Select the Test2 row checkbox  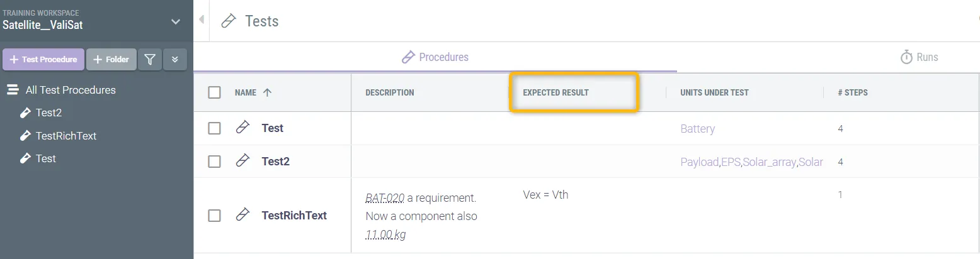click(x=215, y=162)
